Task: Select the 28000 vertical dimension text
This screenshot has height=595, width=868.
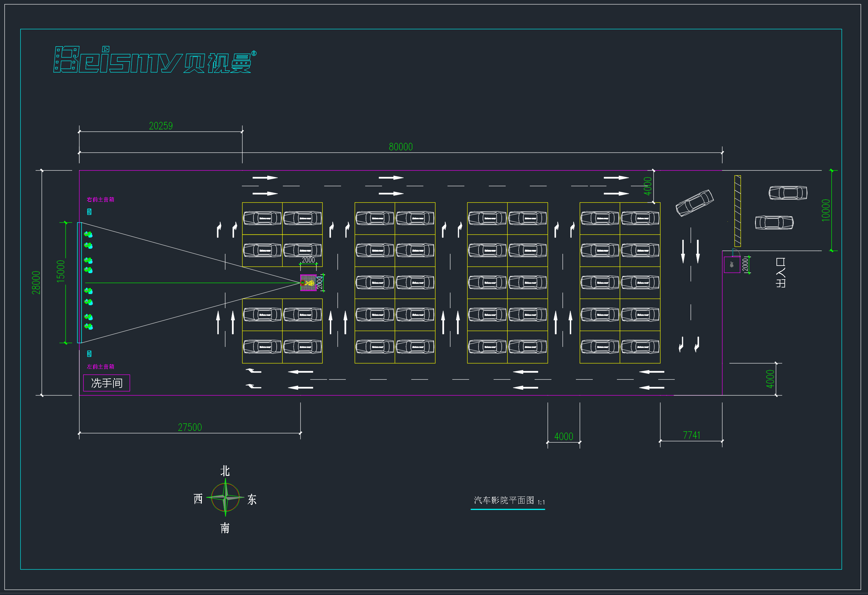Action: [36, 282]
